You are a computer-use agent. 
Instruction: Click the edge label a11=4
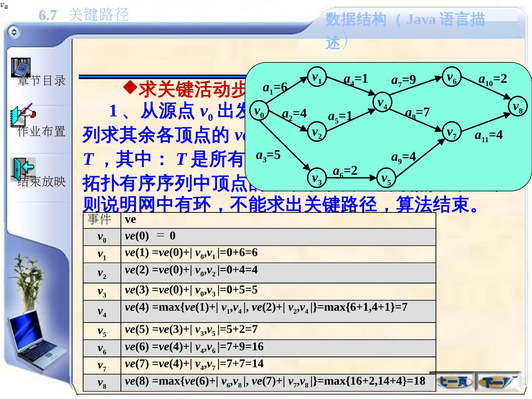(x=488, y=136)
